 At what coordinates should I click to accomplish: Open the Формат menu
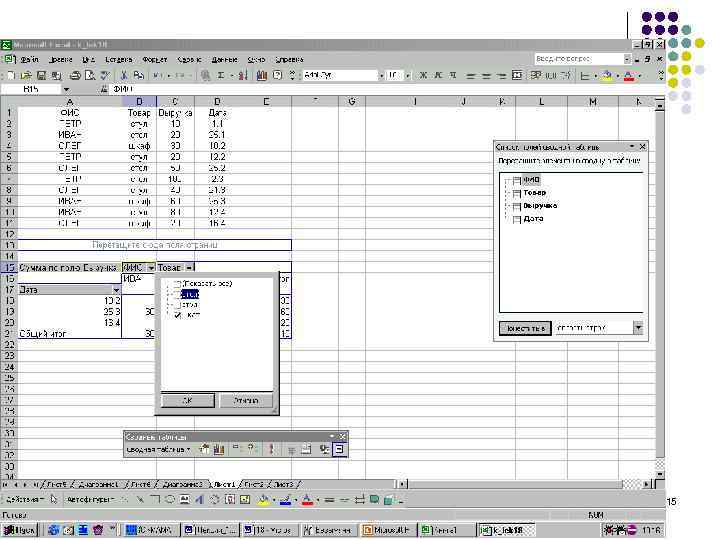point(154,59)
